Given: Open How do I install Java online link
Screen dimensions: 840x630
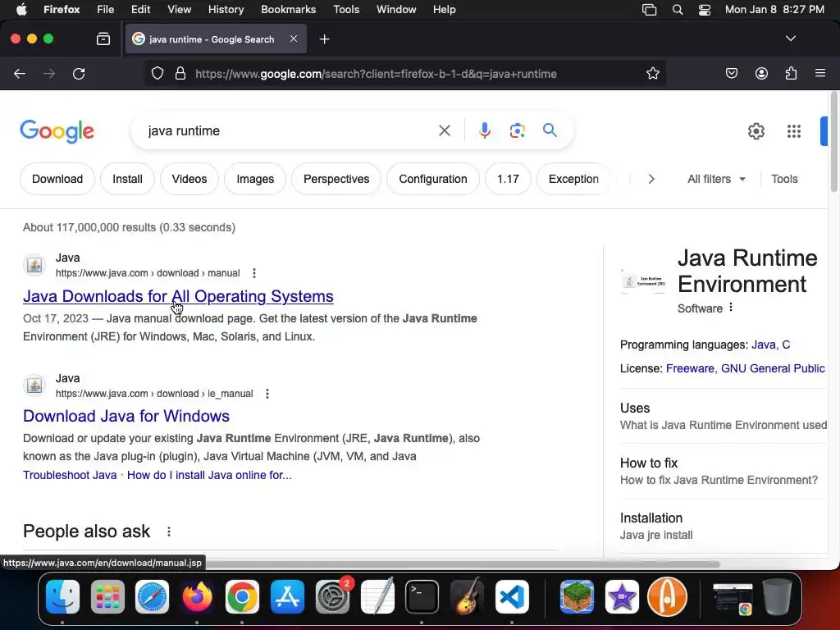Looking at the screenshot, I should click(209, 475).
